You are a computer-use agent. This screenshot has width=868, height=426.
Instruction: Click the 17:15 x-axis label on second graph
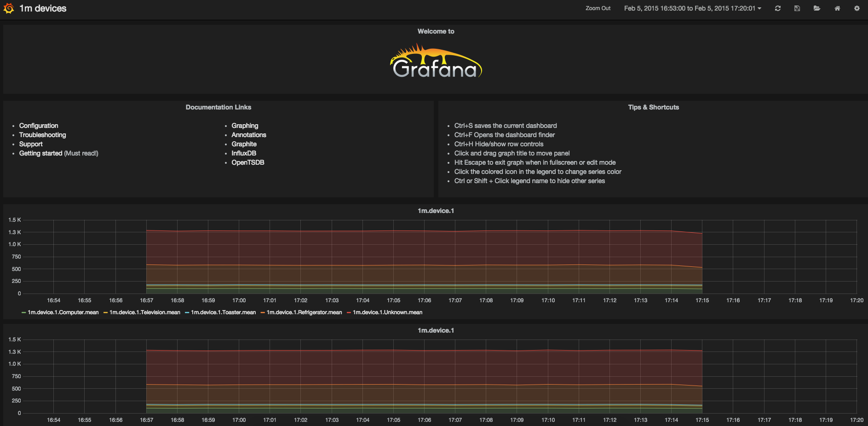point(702,420)
